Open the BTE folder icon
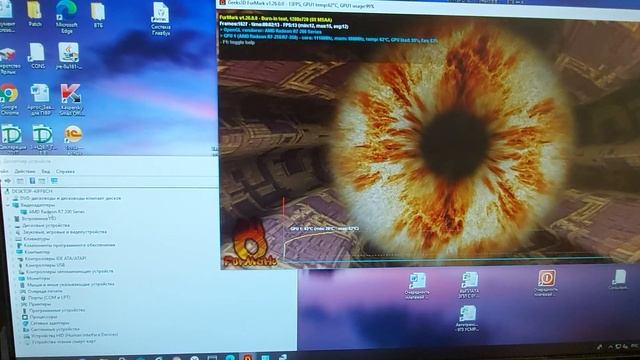 point(98,16)
